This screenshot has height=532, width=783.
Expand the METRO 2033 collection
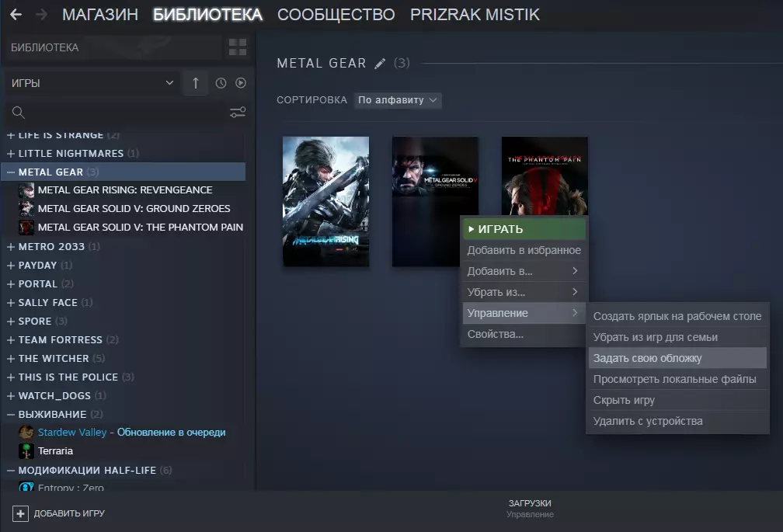pos(11,246)
